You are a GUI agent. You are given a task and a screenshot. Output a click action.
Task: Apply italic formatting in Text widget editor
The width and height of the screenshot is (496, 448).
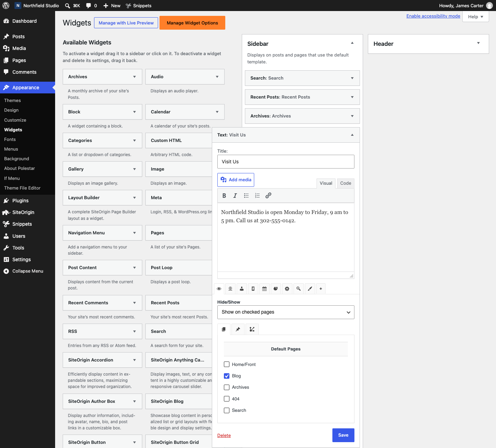pyautogui.click(x=235, y=196)
